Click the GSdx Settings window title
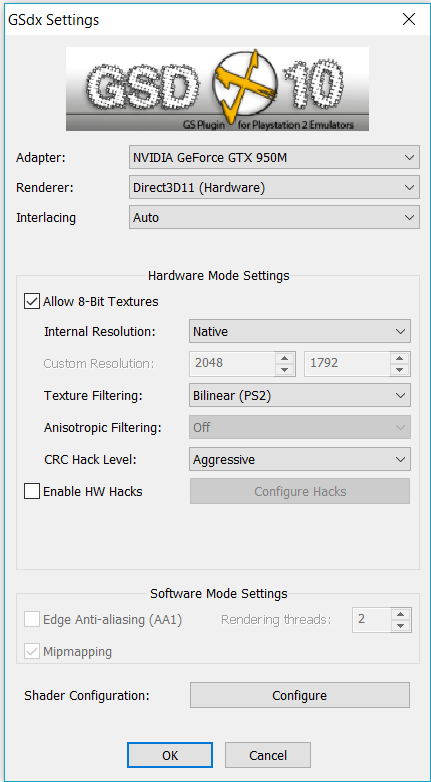431x782 pixels. tap(53, 20)
